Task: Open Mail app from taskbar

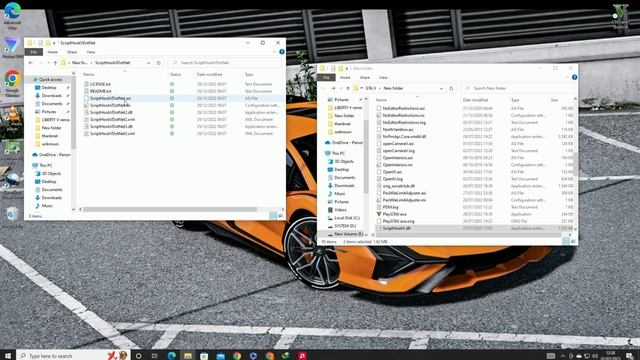Action: 220,356
